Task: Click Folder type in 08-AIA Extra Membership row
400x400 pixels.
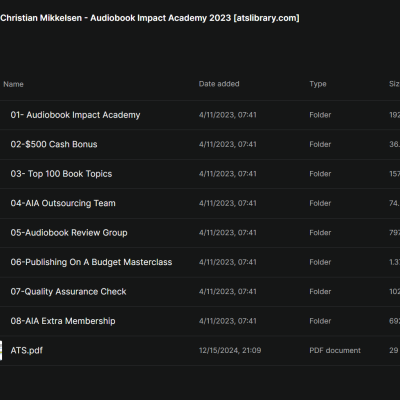Action: point(320,321)
